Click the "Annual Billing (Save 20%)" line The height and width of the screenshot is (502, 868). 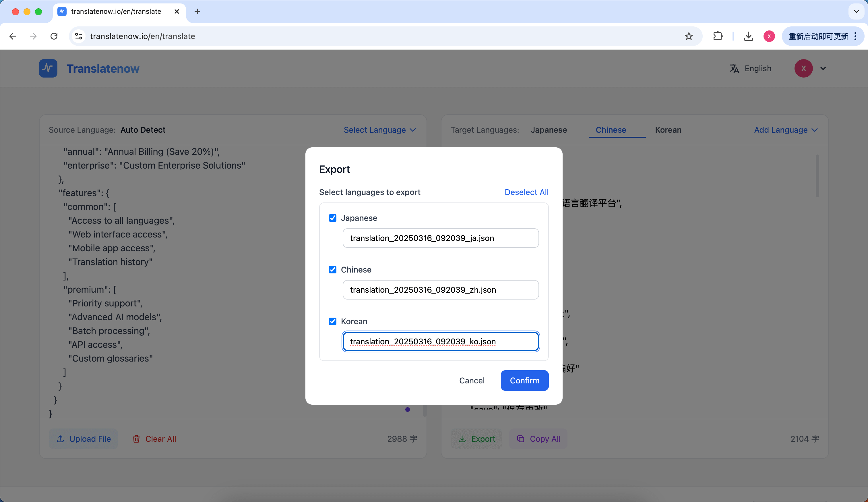(x=142, y=151)
